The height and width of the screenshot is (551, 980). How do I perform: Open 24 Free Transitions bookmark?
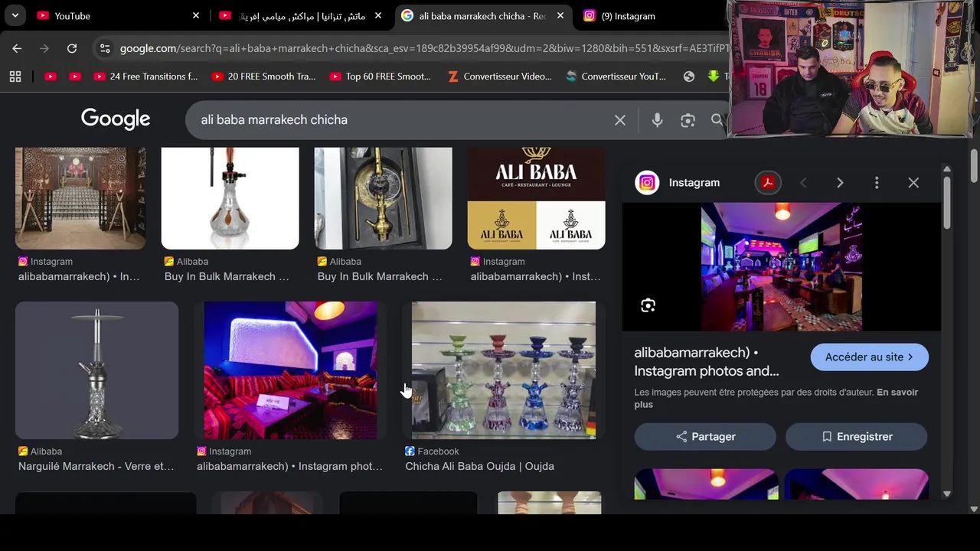pyautogui.click(x=145, y=77)
